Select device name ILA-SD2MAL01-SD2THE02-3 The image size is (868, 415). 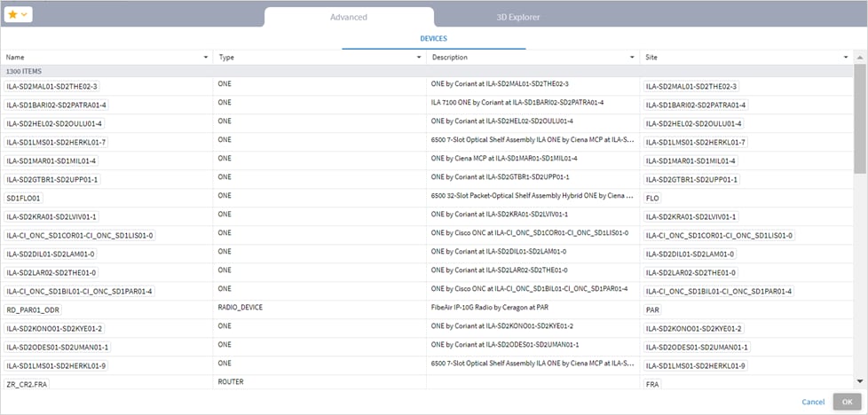pyautogui.click(x=52, y=86)
